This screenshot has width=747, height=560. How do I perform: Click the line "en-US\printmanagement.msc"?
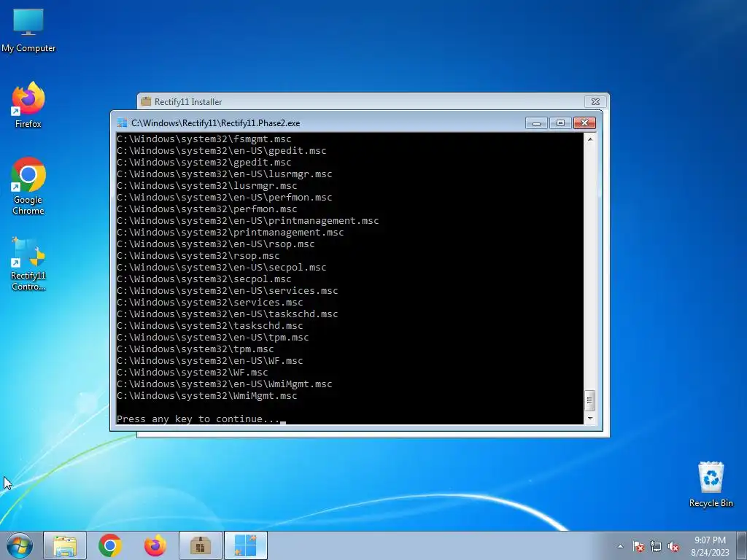(x=248, y=220)
